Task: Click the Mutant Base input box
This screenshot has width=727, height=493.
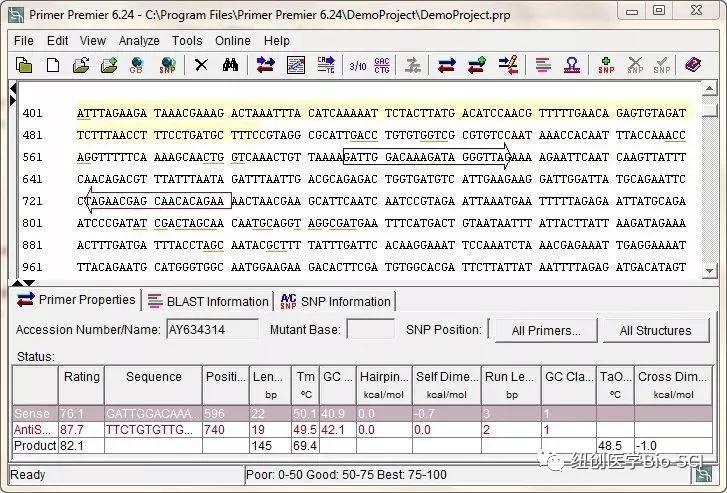Action: [369, 329]
